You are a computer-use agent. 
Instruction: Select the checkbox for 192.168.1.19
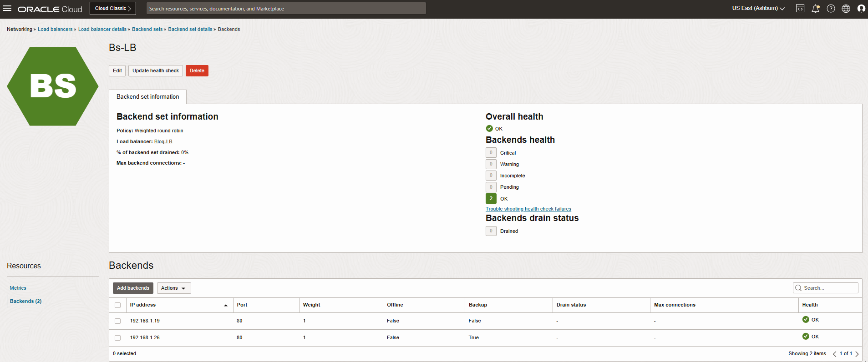pyautogui.click(x=118, y=321)
